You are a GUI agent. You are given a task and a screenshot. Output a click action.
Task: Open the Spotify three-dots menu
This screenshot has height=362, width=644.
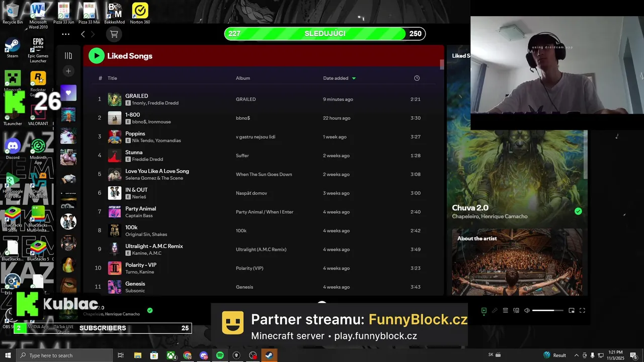tap(65, 34)
